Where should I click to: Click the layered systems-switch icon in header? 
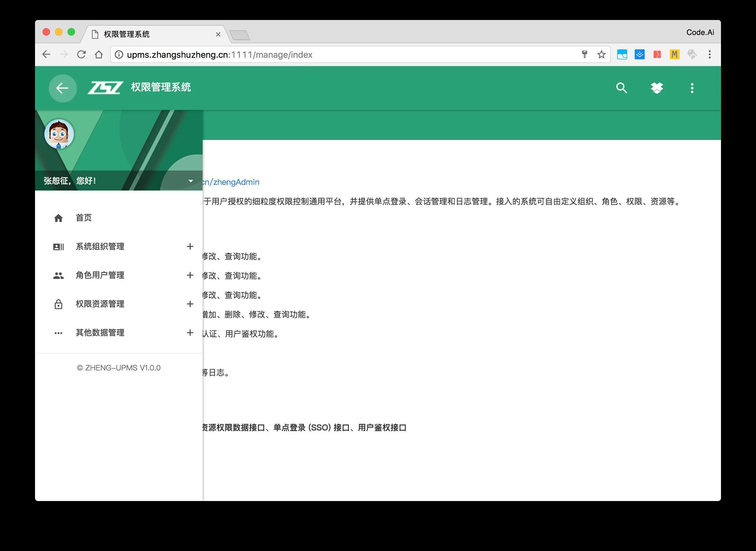click(x=657, y=88)
